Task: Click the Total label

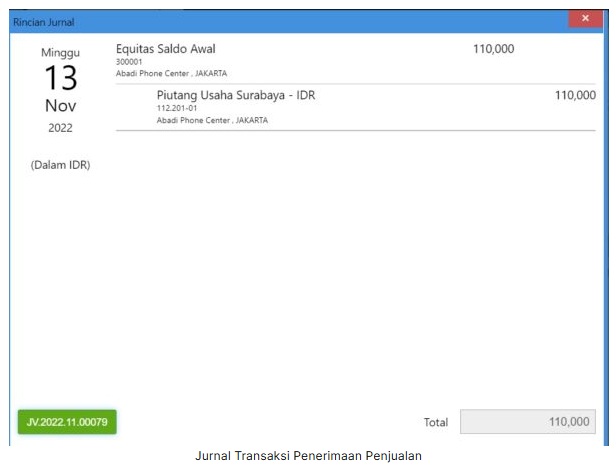Action: point(436,423)
